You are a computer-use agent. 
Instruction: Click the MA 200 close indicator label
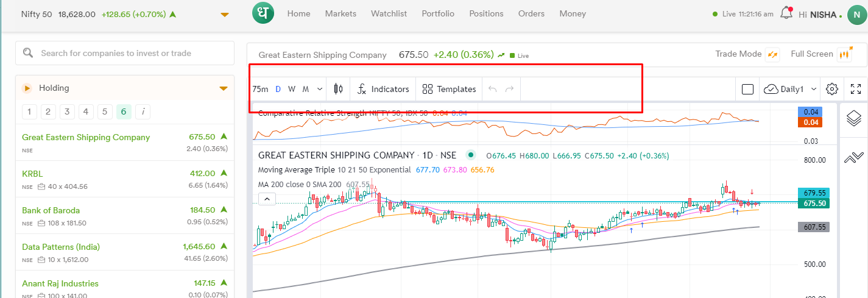[301, 184]
